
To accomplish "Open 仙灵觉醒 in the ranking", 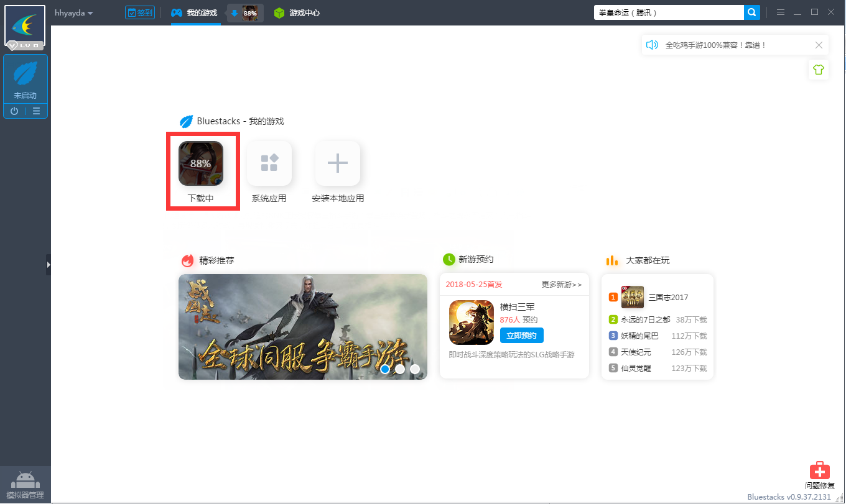I will (x=635, y=369).
